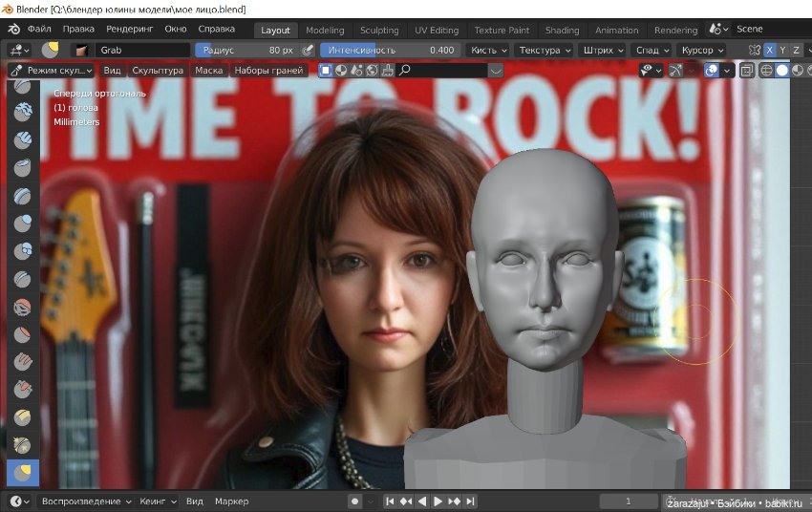The image size is (812, 512).
Task: Click the Наборы граней menu button
Action: click(268, 70)
